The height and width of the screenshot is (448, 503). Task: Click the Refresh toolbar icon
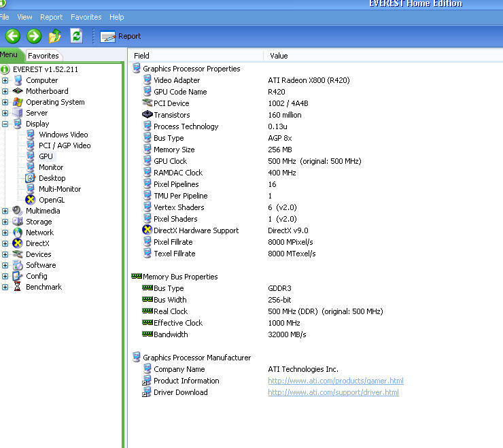76,36
